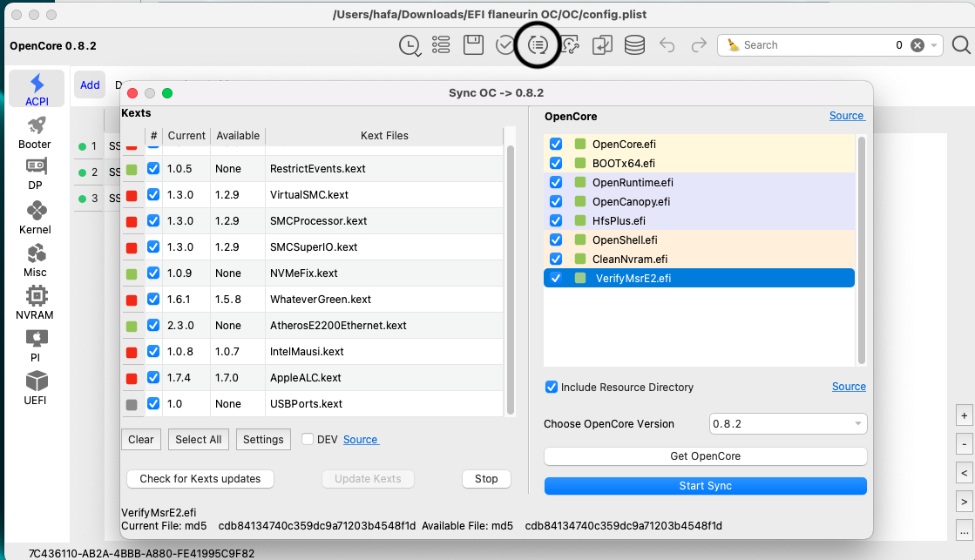Click the red status swatch beside AppleALC.kext
The width and height of the screenshot is (975, 560).
[132, 378]
